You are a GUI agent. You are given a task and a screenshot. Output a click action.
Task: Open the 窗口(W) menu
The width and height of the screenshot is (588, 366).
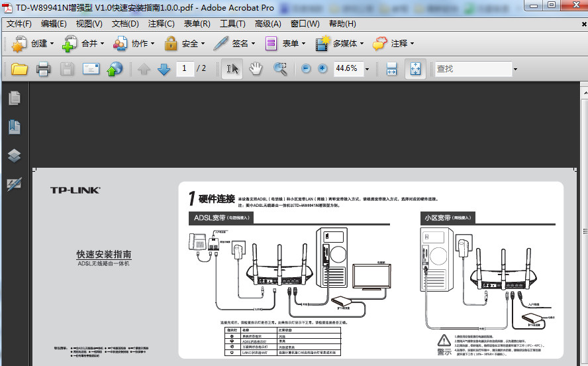(305, 24)
